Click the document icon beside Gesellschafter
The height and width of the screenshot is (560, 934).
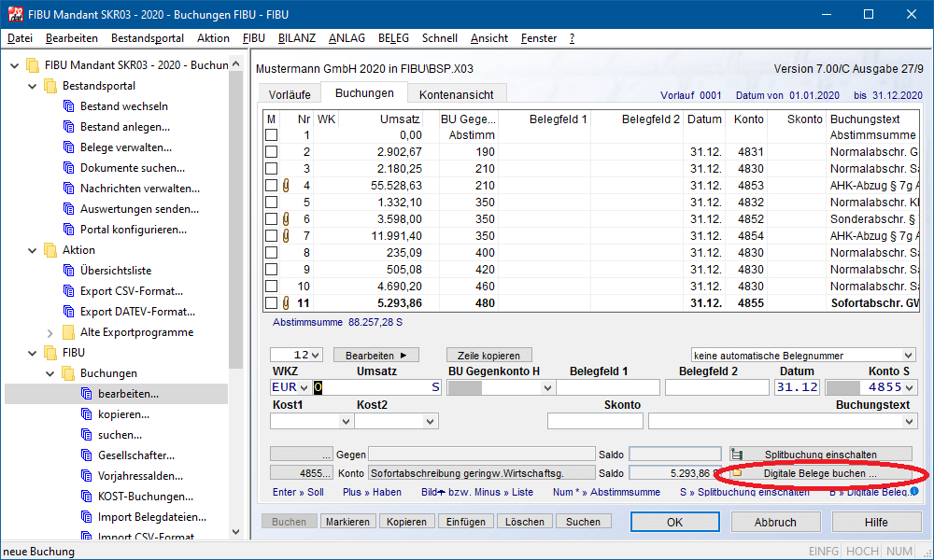coord(85,455)
